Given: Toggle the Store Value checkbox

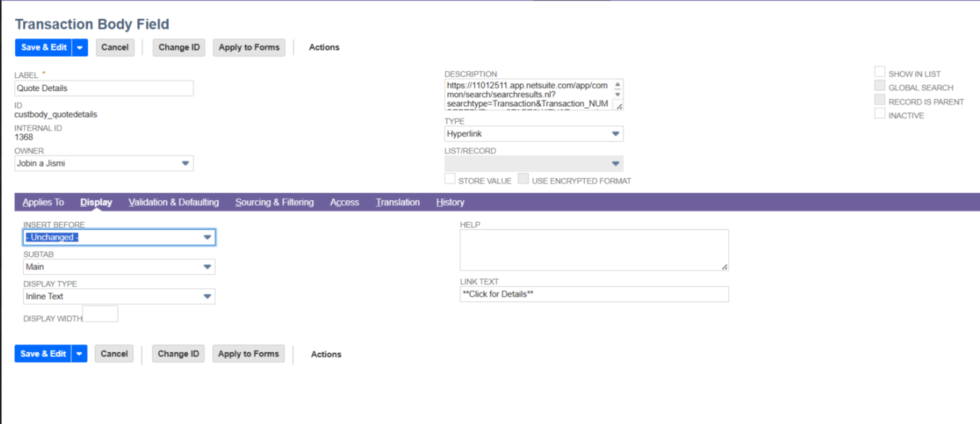Looking at the screenshot, I should pyautogui.click(x=450, y=179).
